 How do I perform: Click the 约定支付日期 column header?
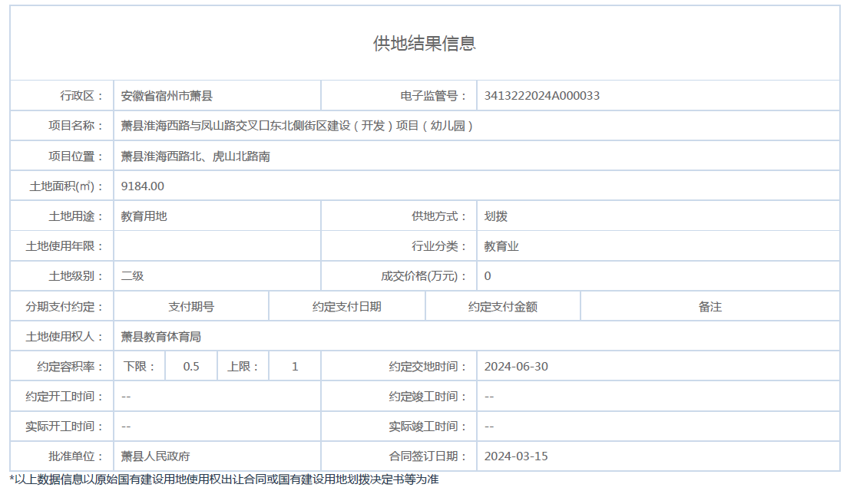[346, 307]
